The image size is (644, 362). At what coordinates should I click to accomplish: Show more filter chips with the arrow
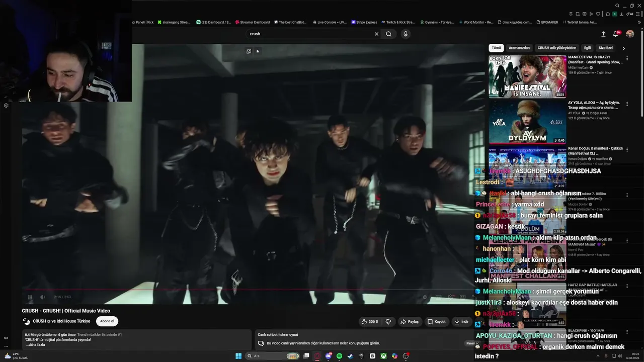point(624,48)
